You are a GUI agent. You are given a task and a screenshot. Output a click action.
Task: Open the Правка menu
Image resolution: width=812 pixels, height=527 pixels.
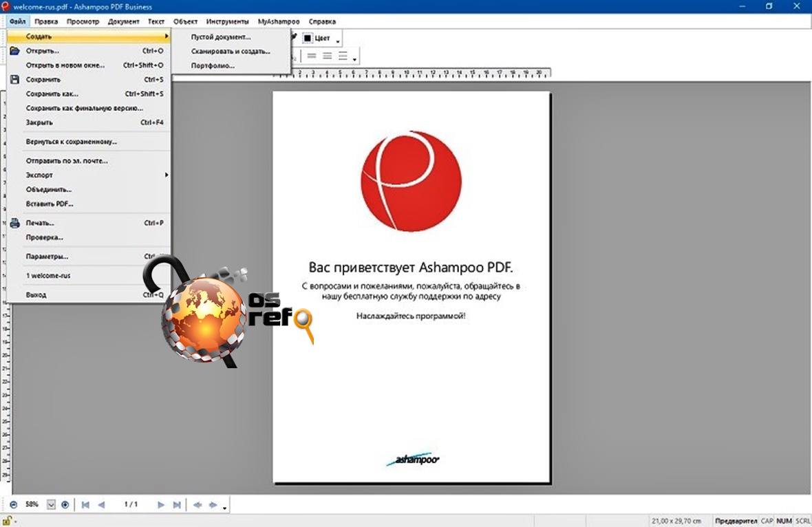(x=46, y=21)
